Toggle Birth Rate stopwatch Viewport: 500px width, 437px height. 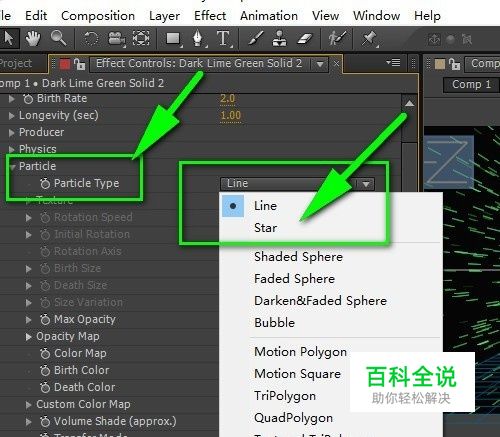tap(28, 99)
